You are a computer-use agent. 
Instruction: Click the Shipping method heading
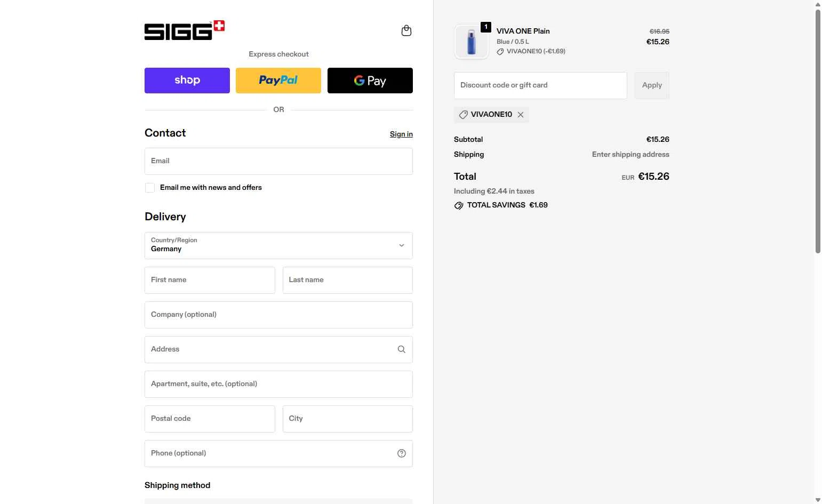178,485
